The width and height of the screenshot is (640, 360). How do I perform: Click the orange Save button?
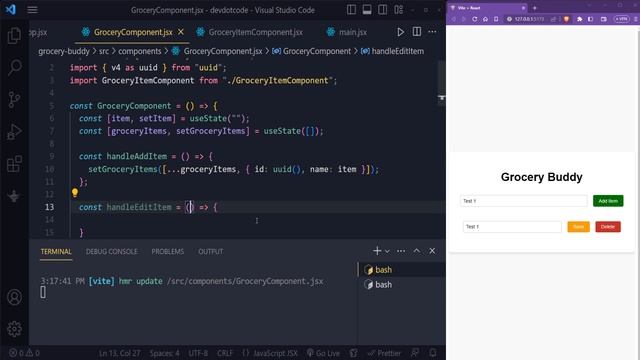tap(578, 227)
